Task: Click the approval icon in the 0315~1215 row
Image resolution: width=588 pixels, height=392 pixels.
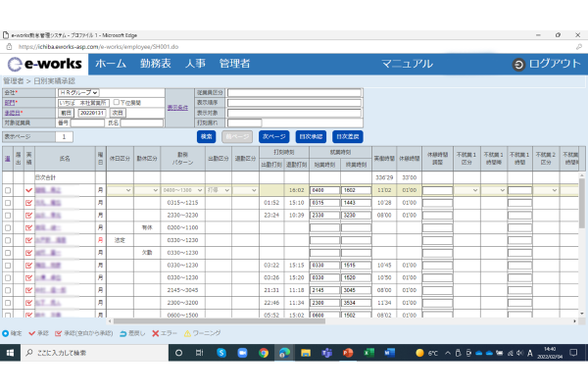Action: click(x=28, y=203)
